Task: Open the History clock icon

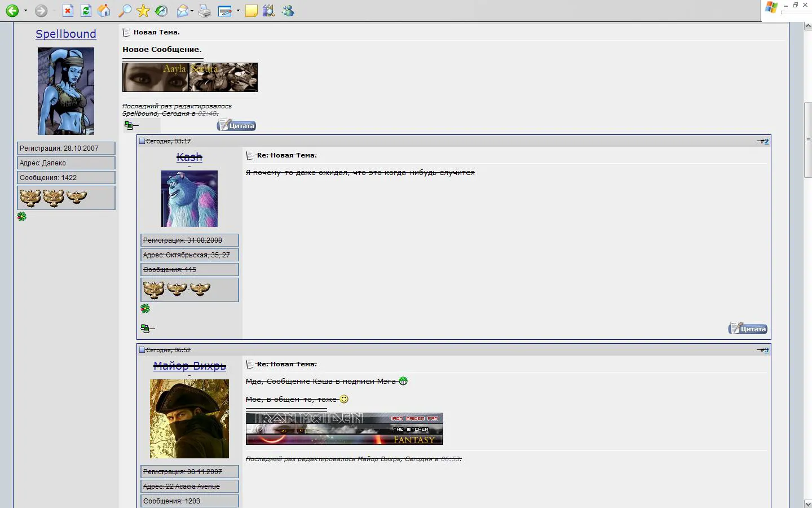Action: [x=161, y=11]
